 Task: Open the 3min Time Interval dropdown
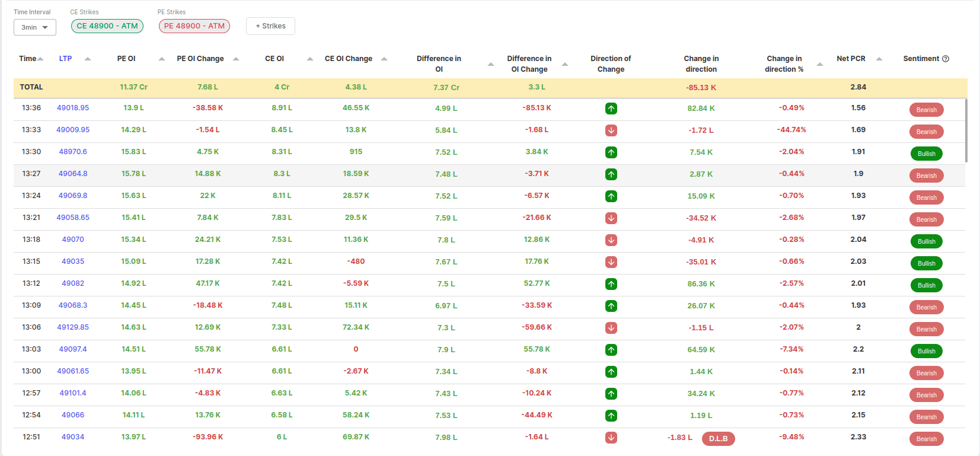coord(35,27)
